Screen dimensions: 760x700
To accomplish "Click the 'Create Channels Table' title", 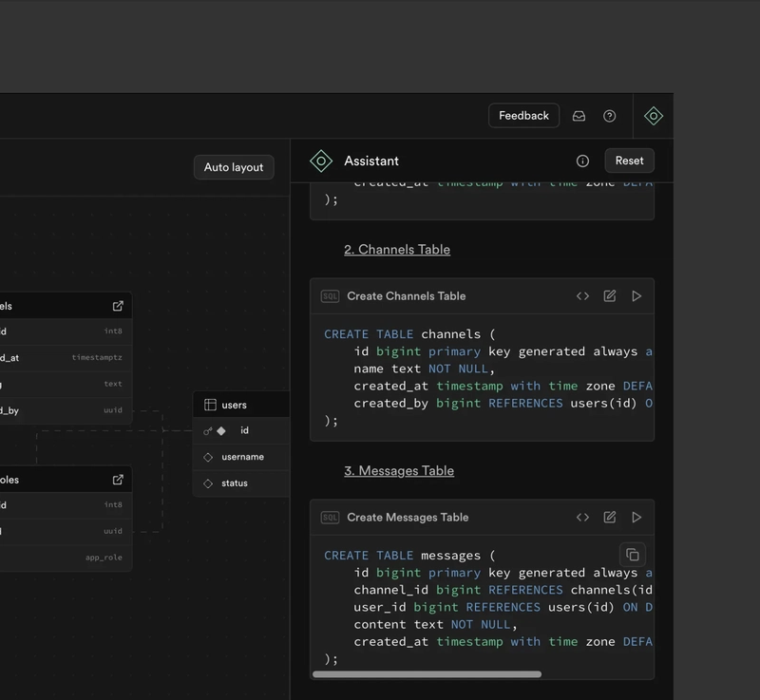I will click(x=407, y=296).
